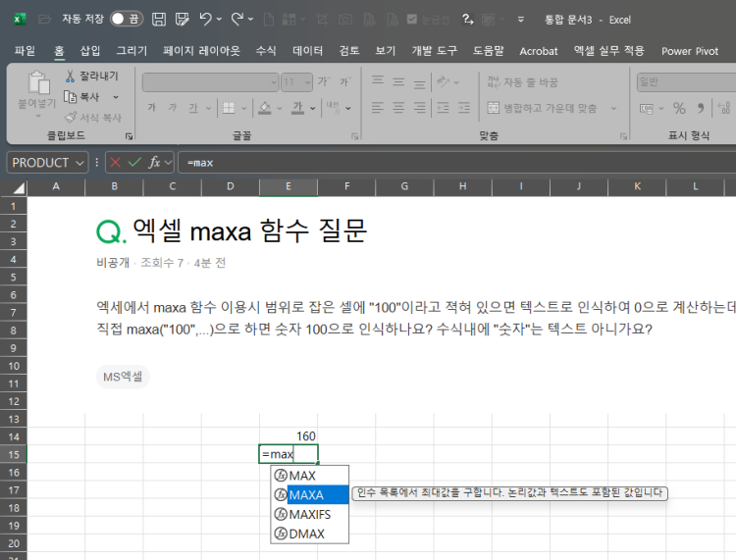Viewport: 736px width, 560px height.
Task: Switch to the 삽입 ribbon tab
Action: (x=90, y=51)
